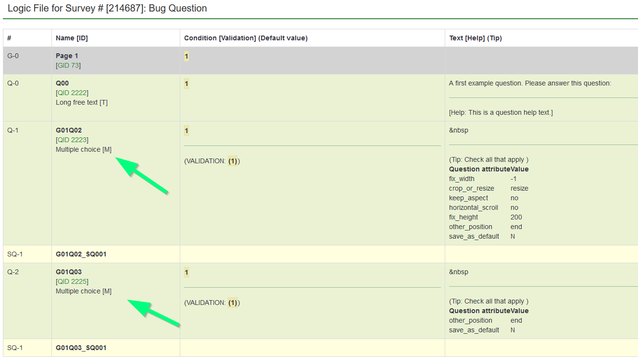Click the Page 1 group name
Viewport: 638px width, 364px height.
67,56
